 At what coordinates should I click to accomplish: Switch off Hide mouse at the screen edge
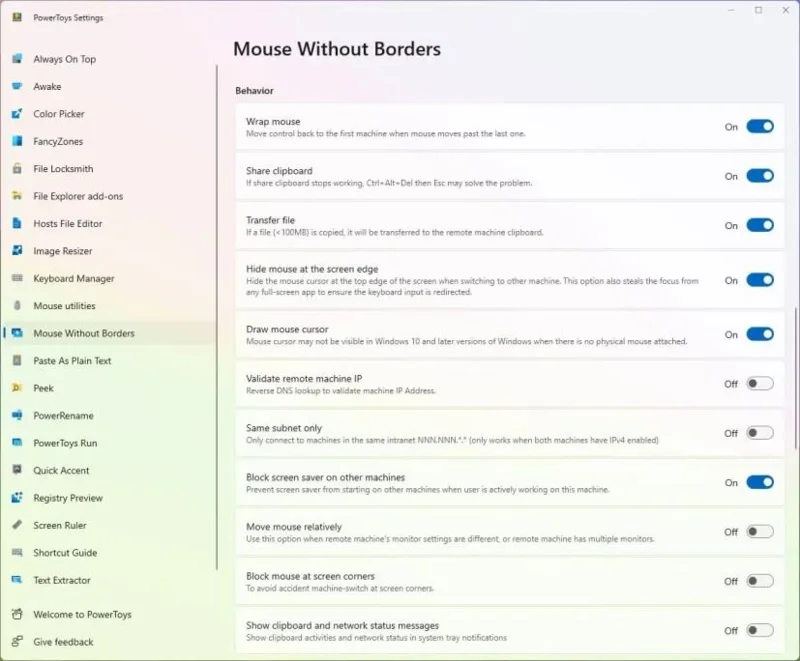point(760,280)
